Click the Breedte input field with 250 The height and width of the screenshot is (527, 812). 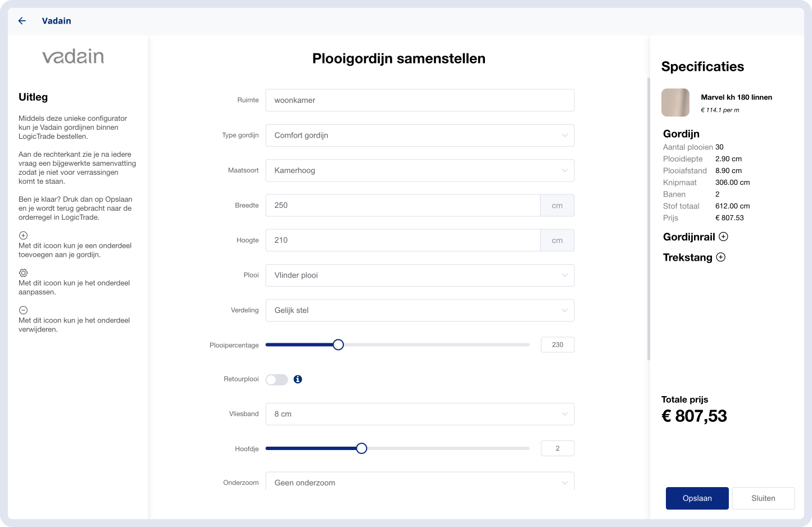pyautogui.click(x=402, y=206)
